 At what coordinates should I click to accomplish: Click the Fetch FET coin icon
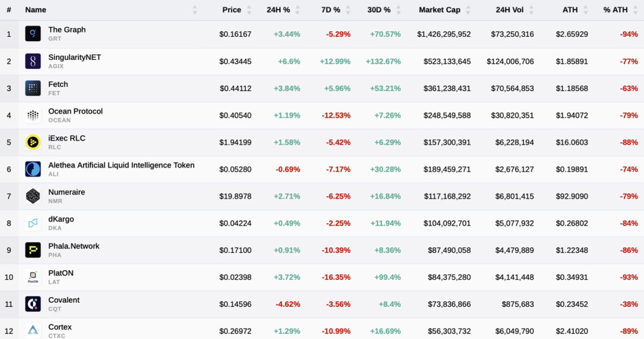click(x=33, y=88)
